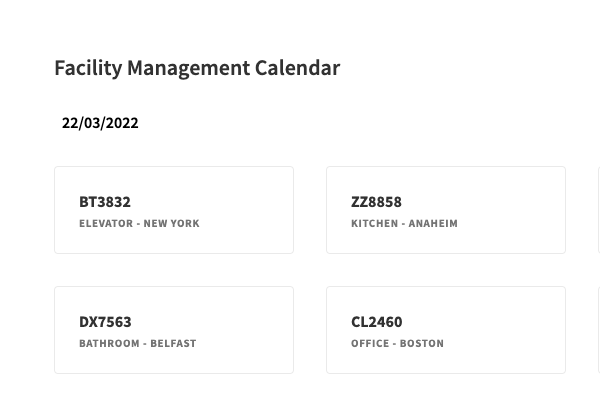Click the BOSTON location text
Image resolution: width=600 pixels, height=400 pixels.
pos(421,344)
